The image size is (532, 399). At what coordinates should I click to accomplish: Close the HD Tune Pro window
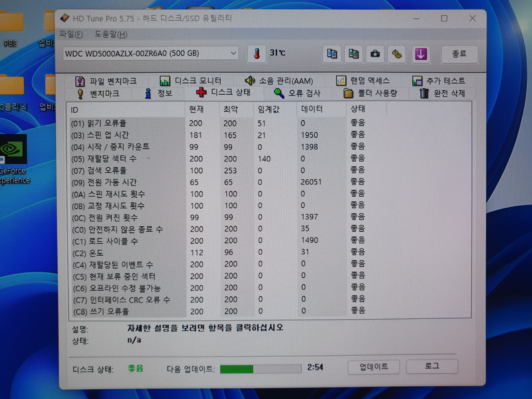(x=472, y=18)
